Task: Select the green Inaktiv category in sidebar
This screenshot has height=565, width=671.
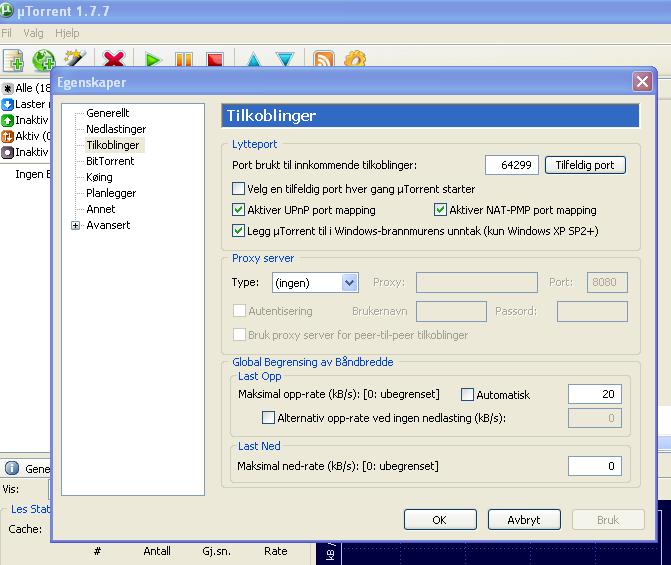Action: [x=25, y=120]
